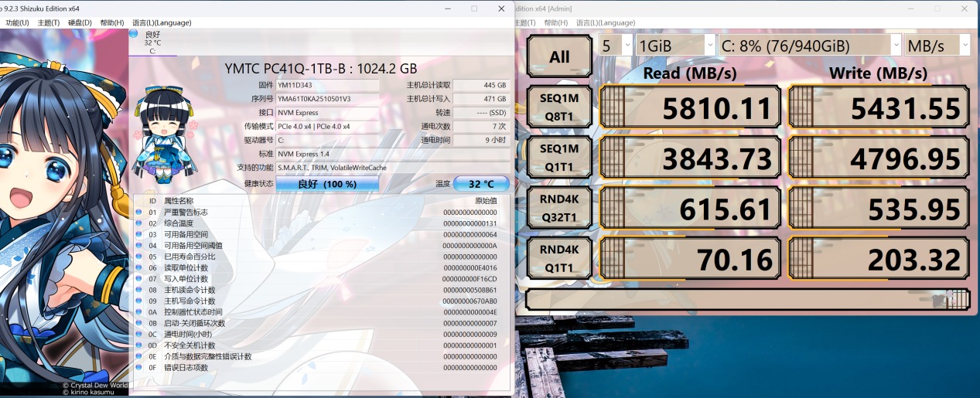Open the test size dropdown showing 1GiB
This screenshot has height=398, width=980.
(x=675, y=46)
